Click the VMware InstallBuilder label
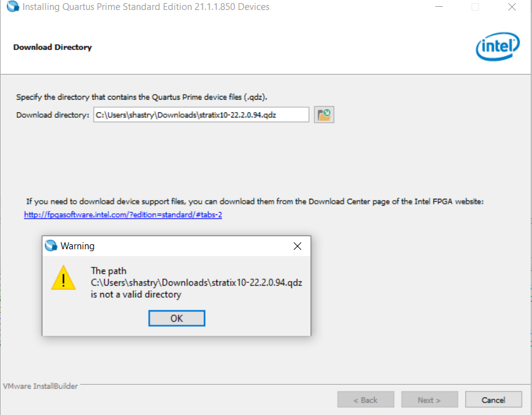This screenshot has width=532, height=415. point(41,386)
